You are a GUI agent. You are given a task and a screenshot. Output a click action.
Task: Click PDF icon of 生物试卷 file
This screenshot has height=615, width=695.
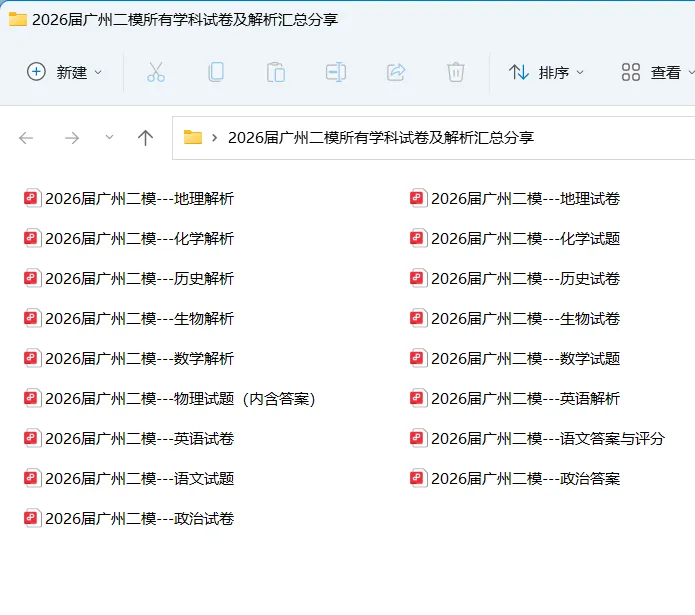tap(418, 318)
